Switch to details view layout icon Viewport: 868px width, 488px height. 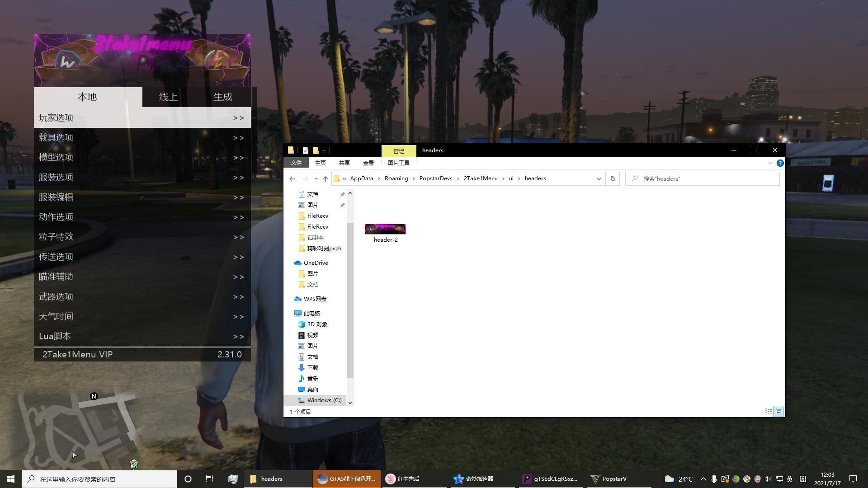(768, 412)
